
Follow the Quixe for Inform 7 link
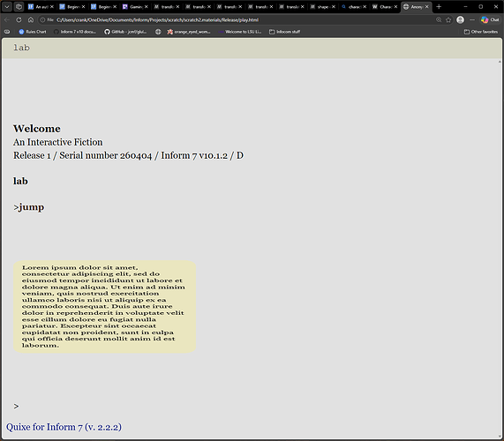(64, 427)
